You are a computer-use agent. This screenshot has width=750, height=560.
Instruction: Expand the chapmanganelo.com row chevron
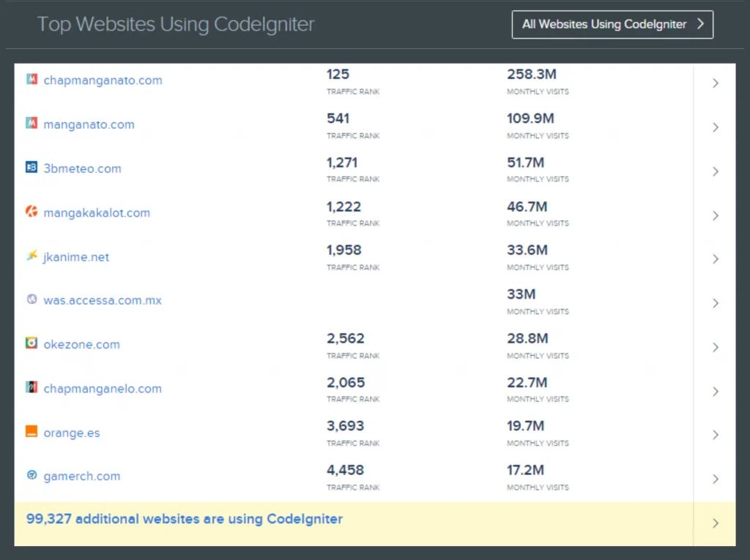[715, 391]
